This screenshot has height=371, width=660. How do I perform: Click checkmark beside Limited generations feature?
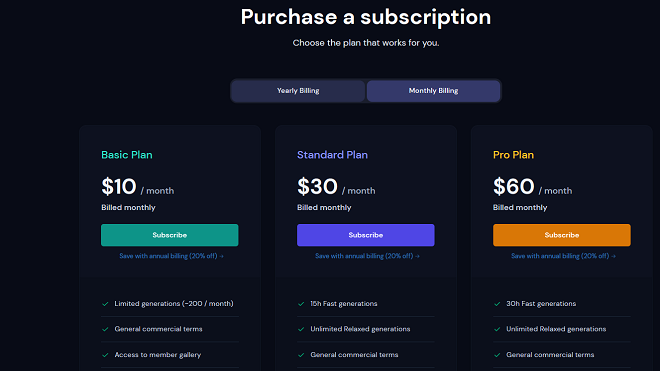[105, 304]
